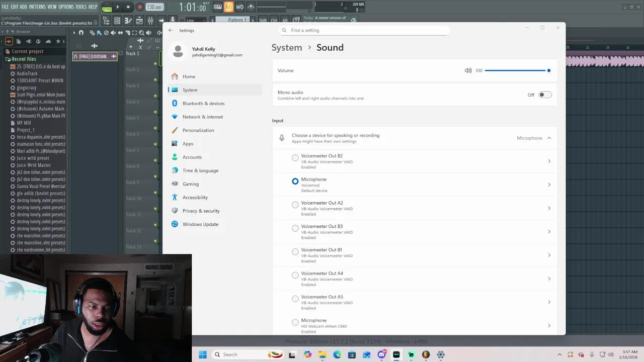Open Voicemeeter Out B3 details chevron

click(x=549, y=232)
